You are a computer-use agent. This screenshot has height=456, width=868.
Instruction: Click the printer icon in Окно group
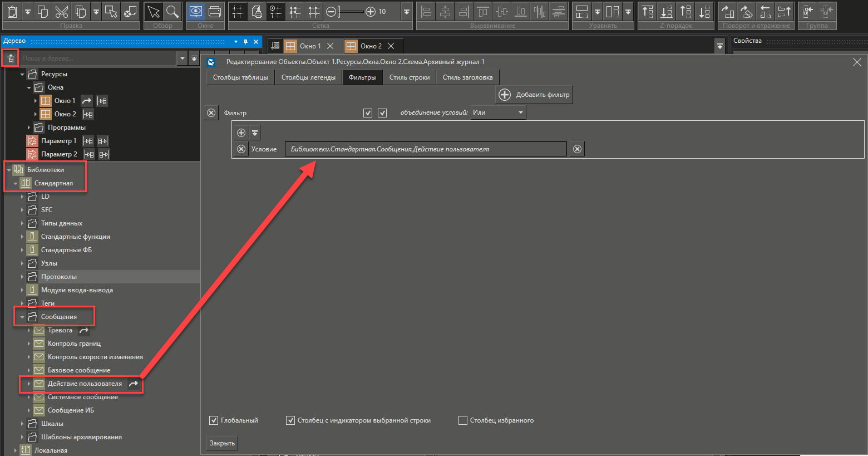point(215,12)
